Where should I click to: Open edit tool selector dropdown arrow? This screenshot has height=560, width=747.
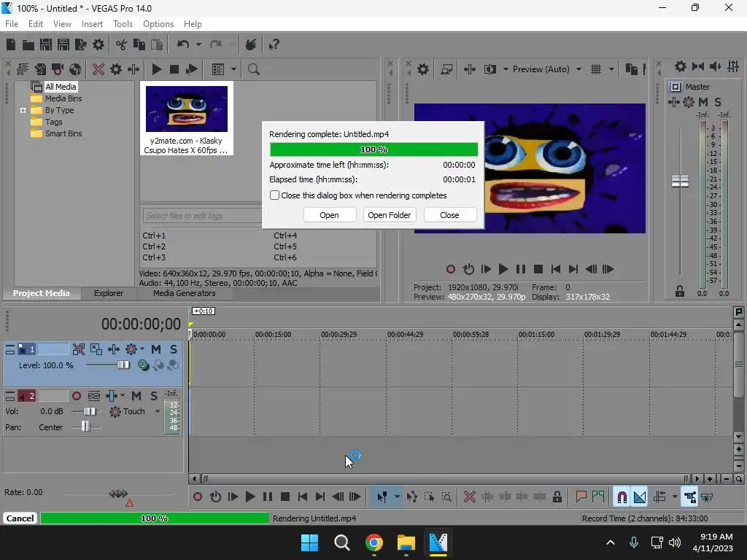tap(397, 497)
